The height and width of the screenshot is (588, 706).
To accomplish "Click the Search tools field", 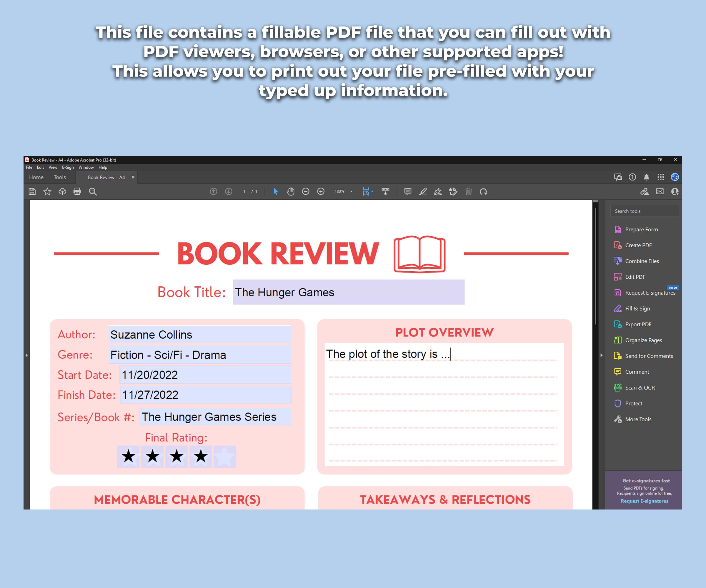I will 645,211.
